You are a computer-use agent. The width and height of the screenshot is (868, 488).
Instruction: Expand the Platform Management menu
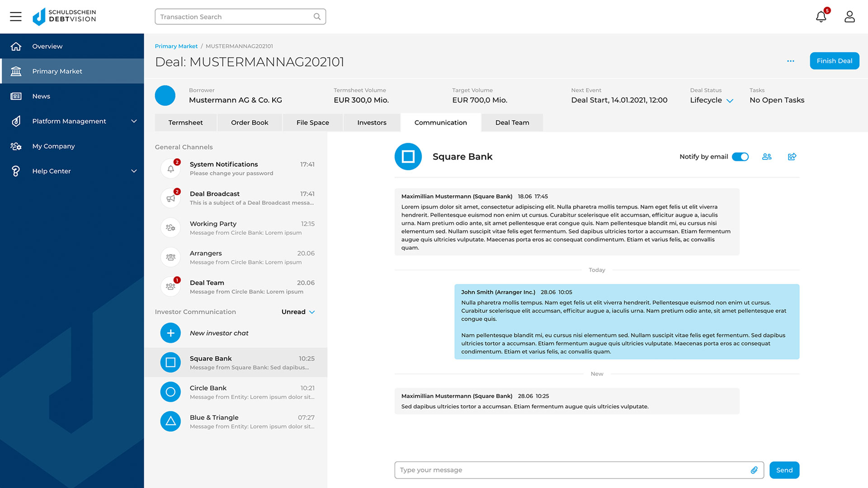tap(134, 121)
